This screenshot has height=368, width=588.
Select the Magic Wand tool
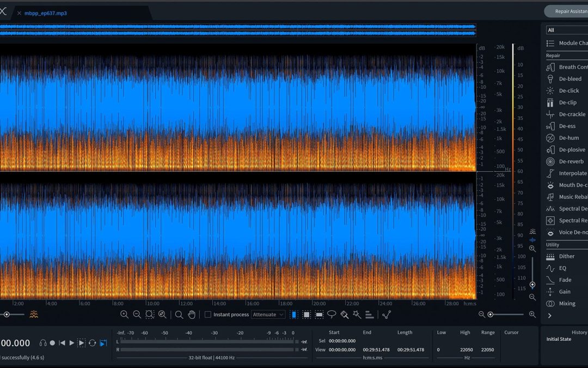(357, 315)
